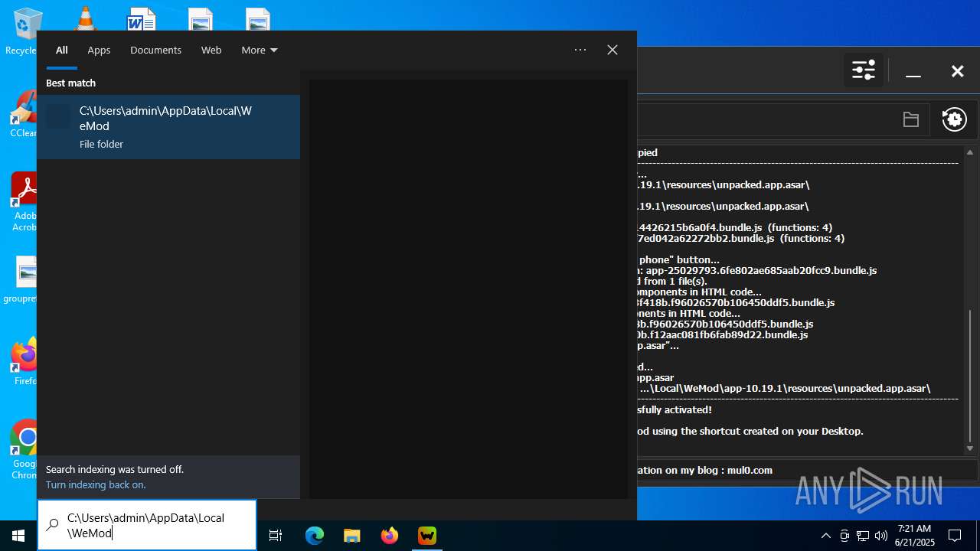The height and width of the screenshot is (551, 980).
Task: Click the log scroll down arrow
Action: (x=970, y=448)
